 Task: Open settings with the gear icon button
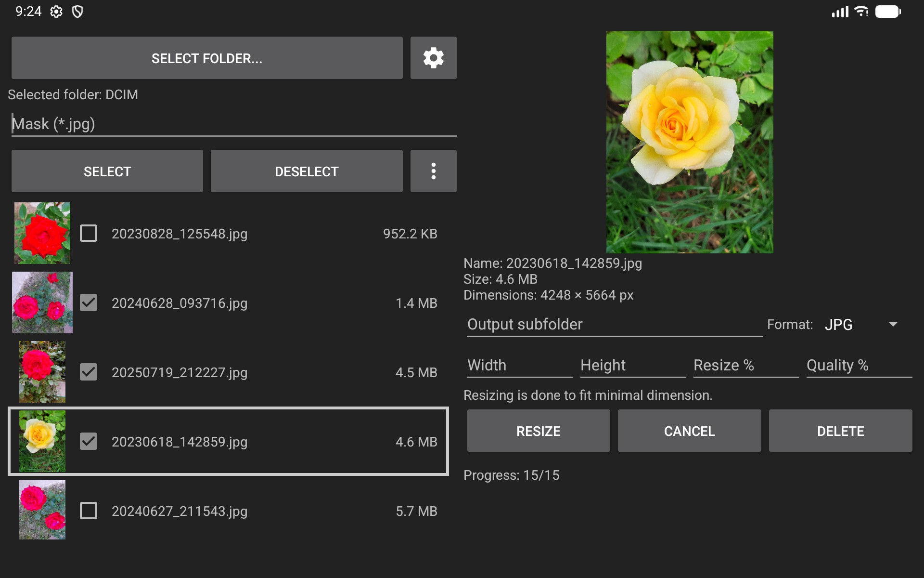(x=433, y=58)
